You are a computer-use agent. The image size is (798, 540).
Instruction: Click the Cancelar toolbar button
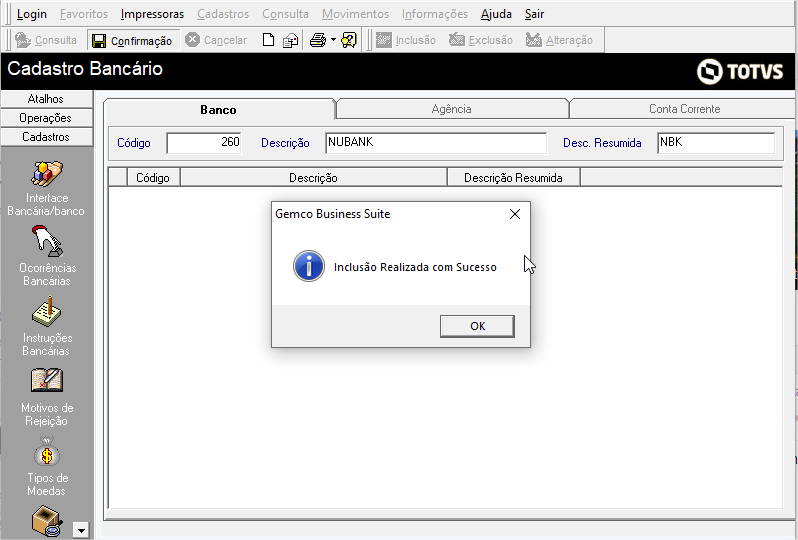pos(216,40)
